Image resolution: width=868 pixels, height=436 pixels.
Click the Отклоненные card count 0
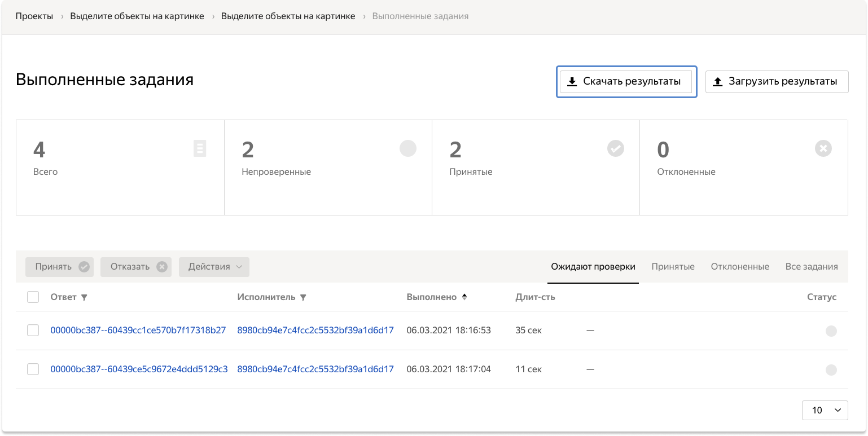click(663, 149)
